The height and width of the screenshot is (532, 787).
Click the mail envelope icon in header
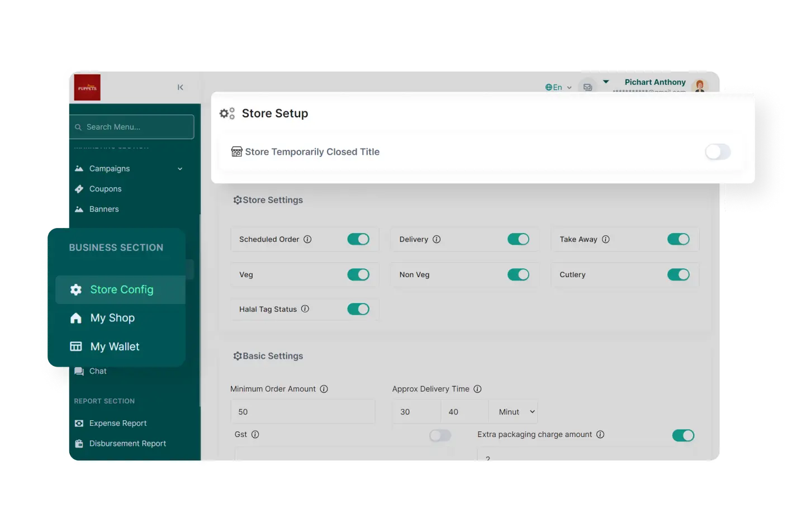(x=587, y=87)
